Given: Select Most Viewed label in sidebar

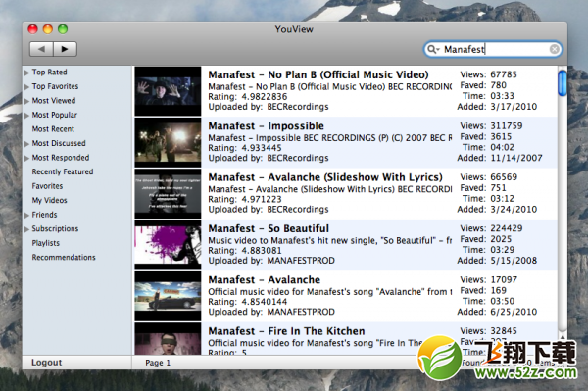Looking at the screenshot, I should pos(54,101).
